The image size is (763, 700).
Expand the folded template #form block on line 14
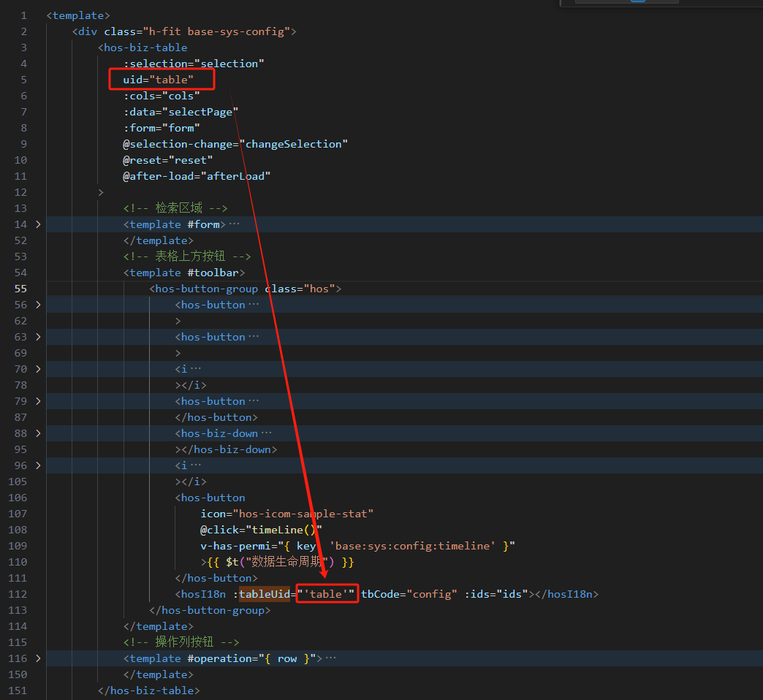pyautogui.click(x=38, y=224)
